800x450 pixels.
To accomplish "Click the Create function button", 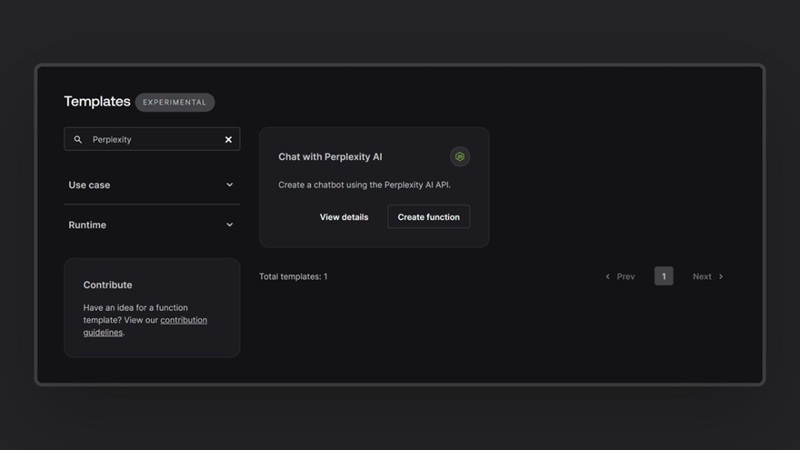I will (429, 217).
